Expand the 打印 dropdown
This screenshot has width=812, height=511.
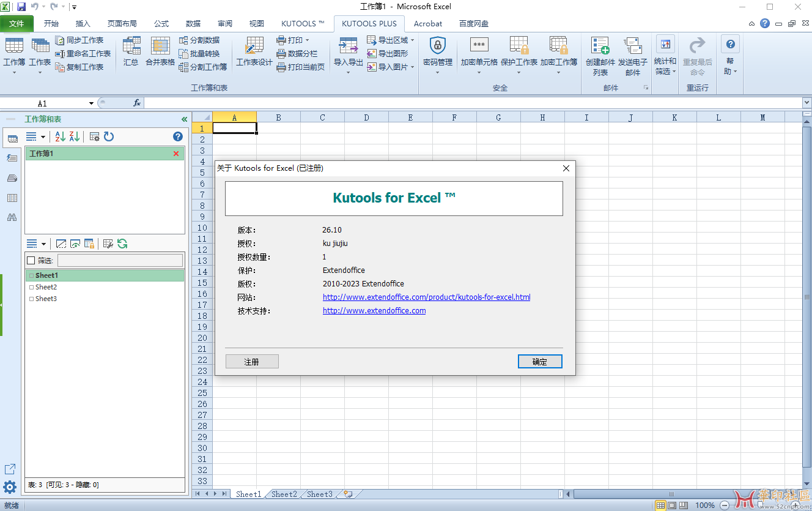click(307, 40)
